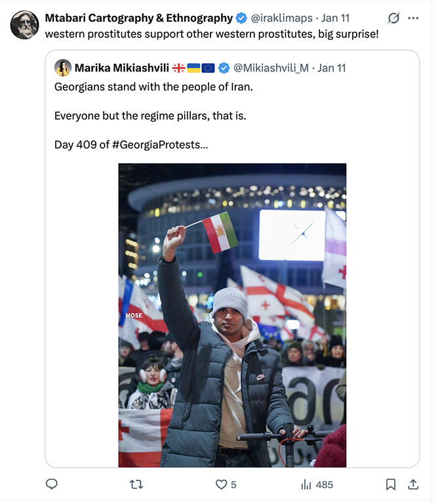The width and height of the screenshot is (438, 504).
Task: Open Mtabari Cartography profile avatar
Action: tap(25, 25)
